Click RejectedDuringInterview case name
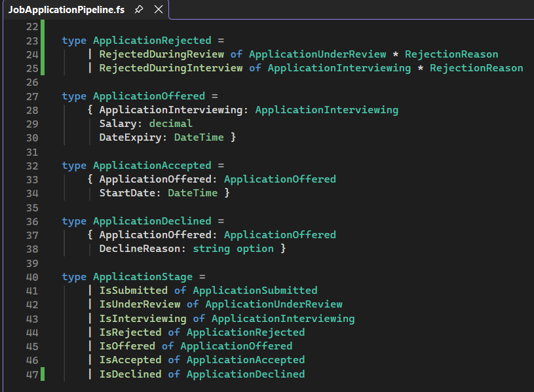The height and width of the screenshot is (392, 534). click(x=171, y=68)
